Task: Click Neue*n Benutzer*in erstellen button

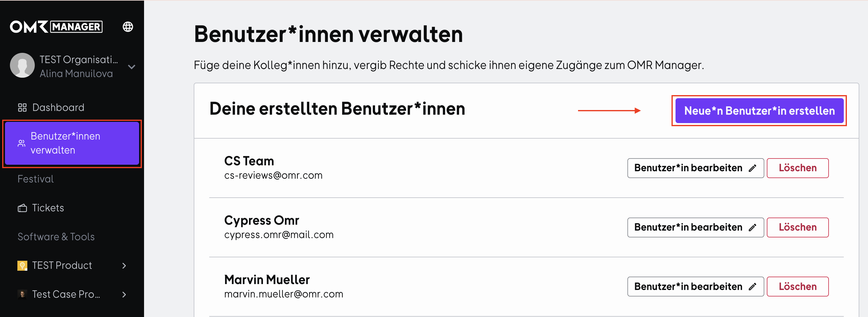Action: [x=759, y=111]
